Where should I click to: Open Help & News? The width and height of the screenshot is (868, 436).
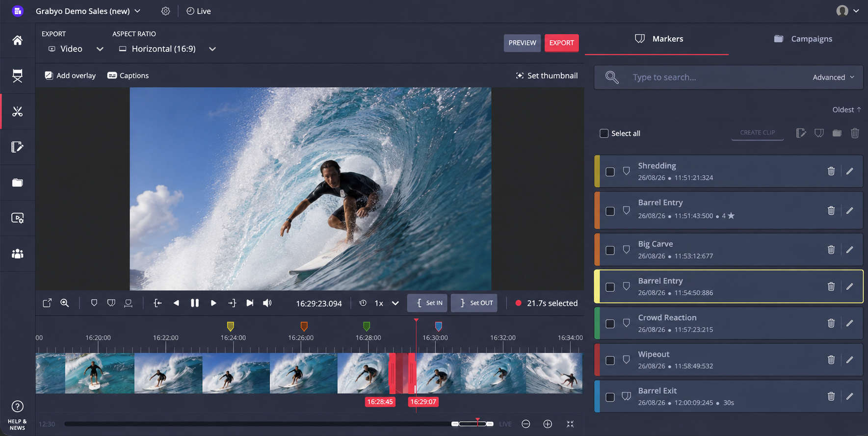pyautogui.click(x=17, y=415)
